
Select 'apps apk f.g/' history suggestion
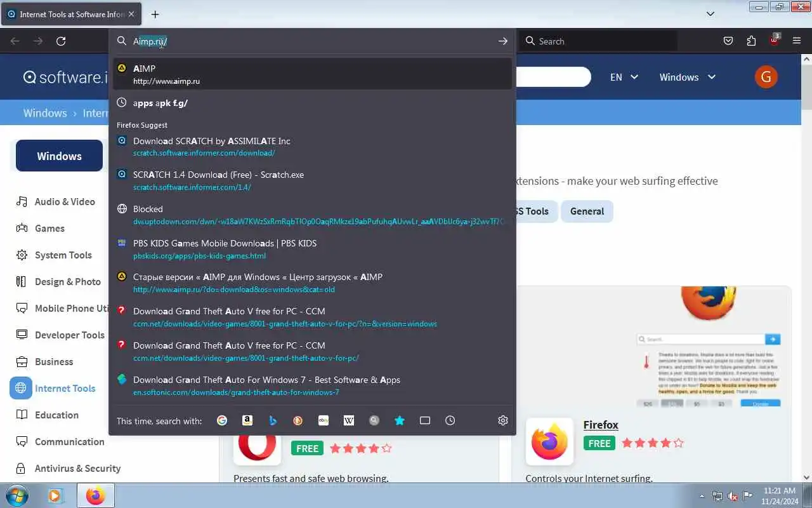tap(312, 102)
